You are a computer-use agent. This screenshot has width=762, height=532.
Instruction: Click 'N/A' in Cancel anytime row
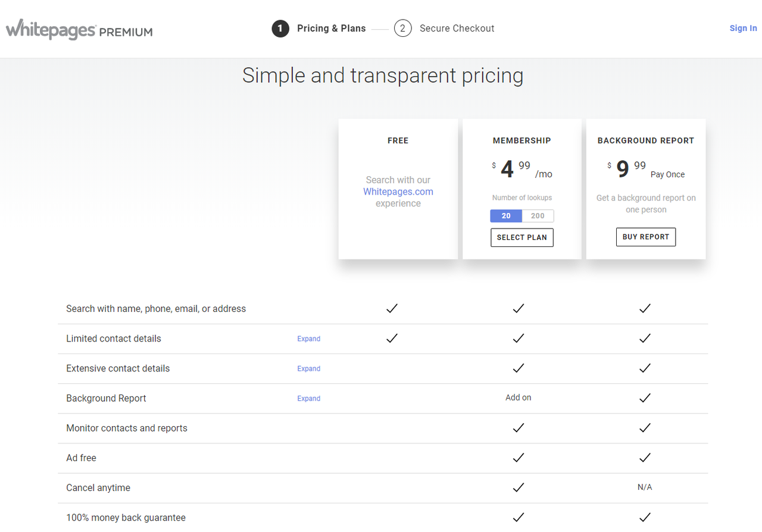(645, 487)
